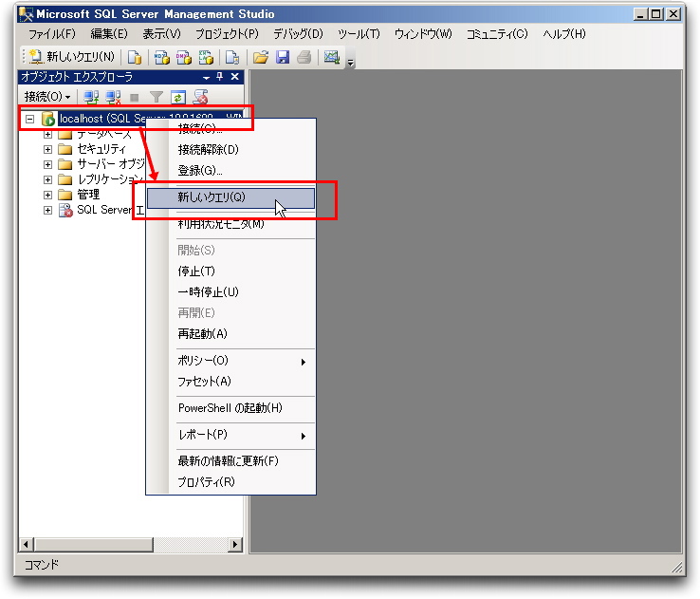Choose ファセット(A) in the context menu
The width and height of the screenshot is (700, 599).
[x=230, y=382]
